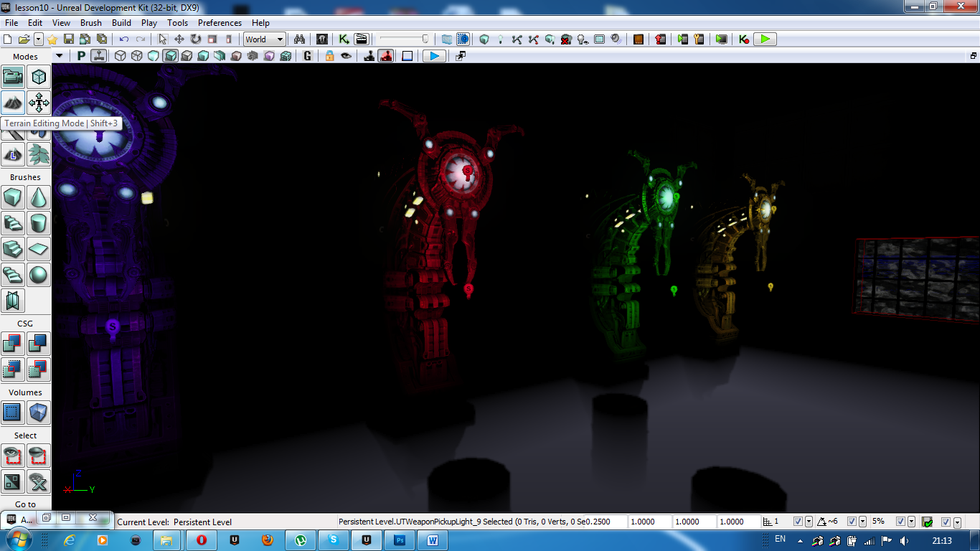Apply CSG Intersect operation
Viewport: 980px width, 551px height.
click(13, 369)
